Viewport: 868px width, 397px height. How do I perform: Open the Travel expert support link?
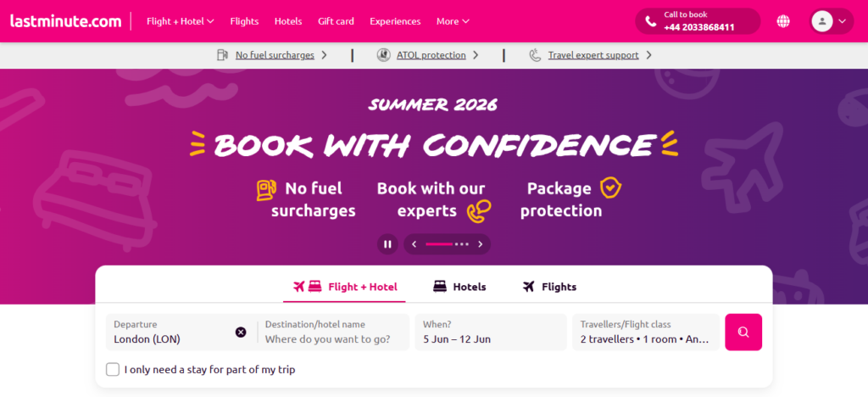pos(593,55)
